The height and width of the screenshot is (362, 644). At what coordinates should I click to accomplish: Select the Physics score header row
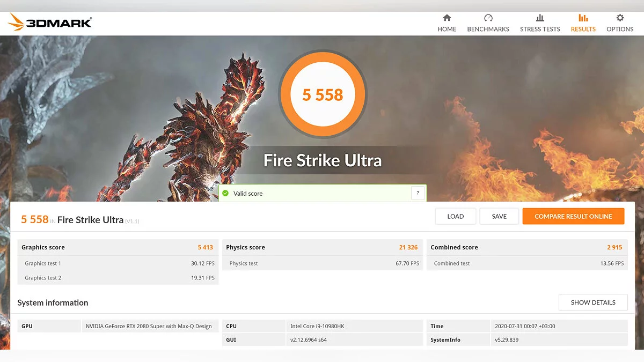[x=322, y=247]
